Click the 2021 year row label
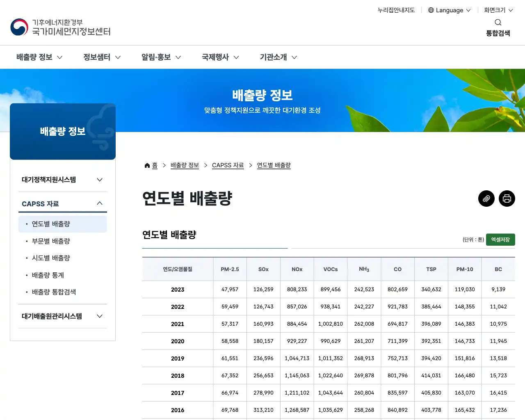This screenshot has height=420, width=525. coord(178,324)
